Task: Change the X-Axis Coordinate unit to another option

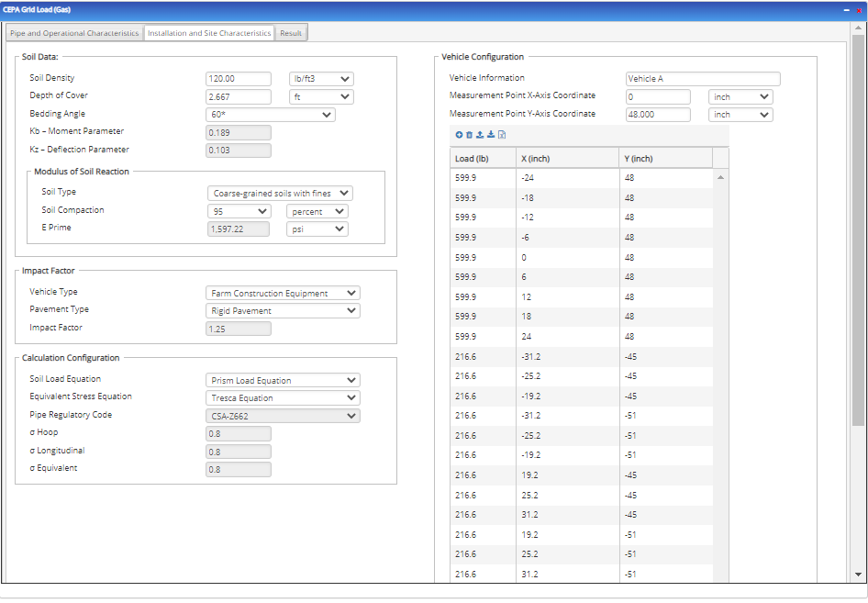Action: [x=740, y=95]
